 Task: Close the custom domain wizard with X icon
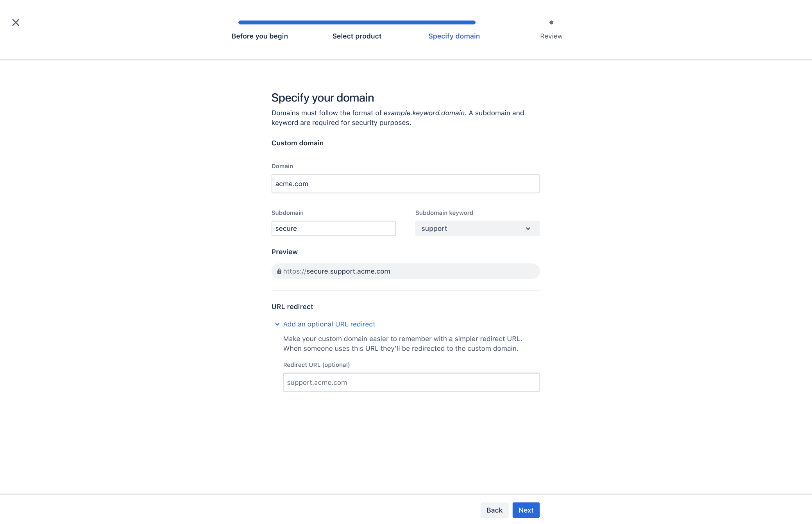point(16,22)
